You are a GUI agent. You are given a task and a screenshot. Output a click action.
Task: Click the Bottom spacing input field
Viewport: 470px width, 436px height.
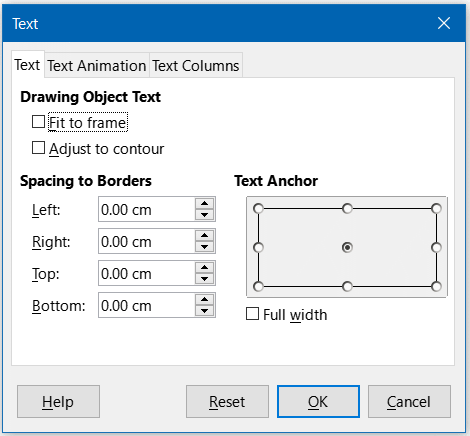146,305
